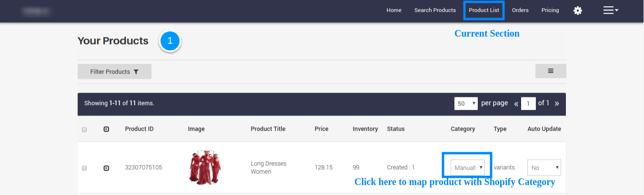
Task: Click the expand icon in table header
Action: (106, 129)
